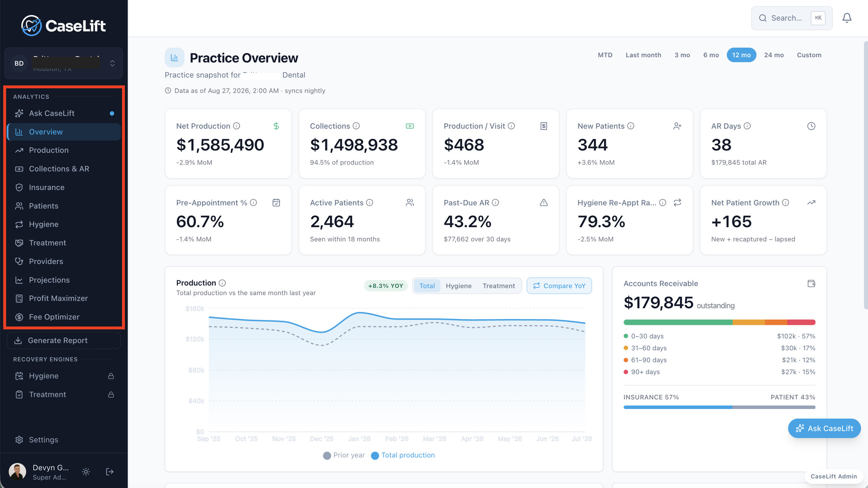Toggle Total production series in legend

click(x=403, y=455)
